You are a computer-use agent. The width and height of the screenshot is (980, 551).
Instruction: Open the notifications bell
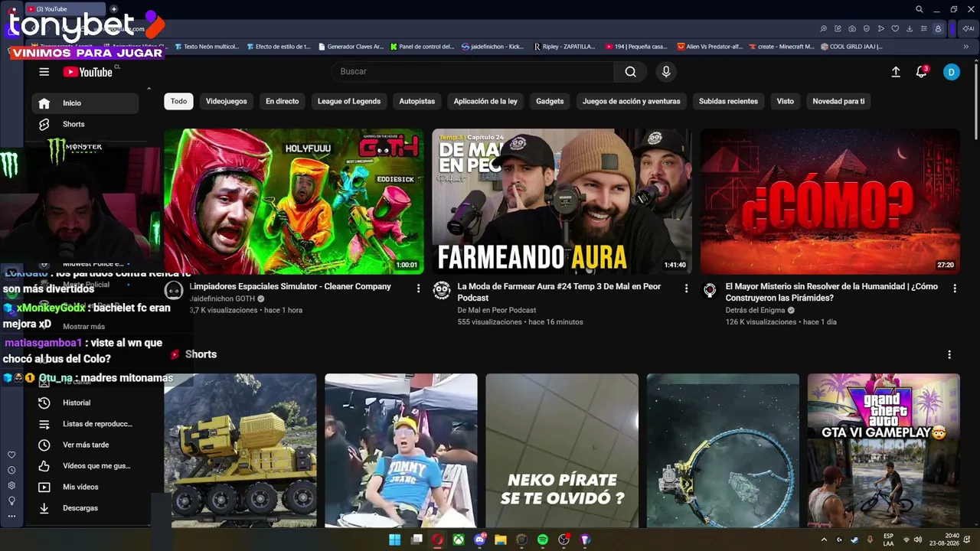(921, 72)
